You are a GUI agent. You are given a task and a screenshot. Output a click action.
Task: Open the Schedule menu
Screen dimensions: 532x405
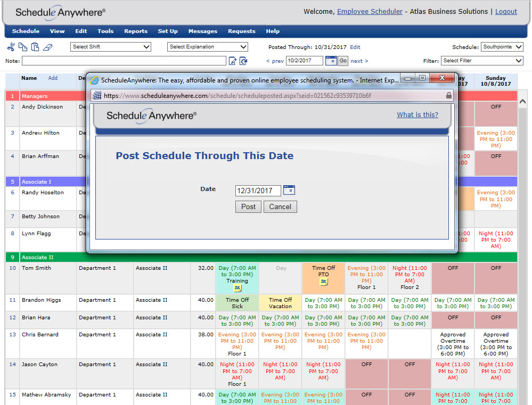pyautogui.click(x=26, y=31)
